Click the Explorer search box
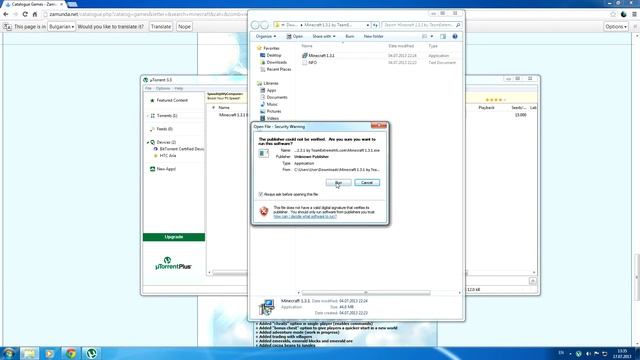Image resolution: width=640 pixels, height=360 pixels. click(422, 25)
